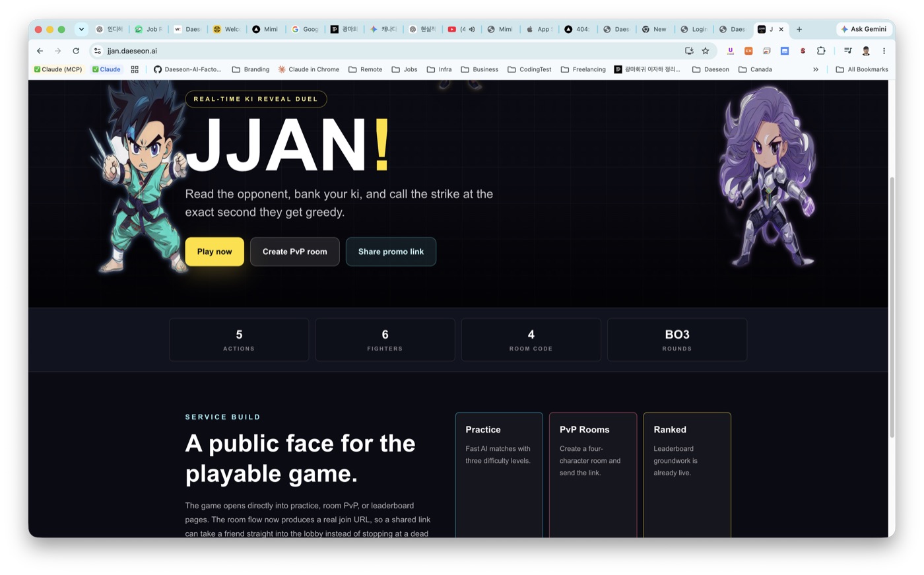Select the Practice card
The height and width of the screenshot is (575, 924).
[x=499, y=475]
